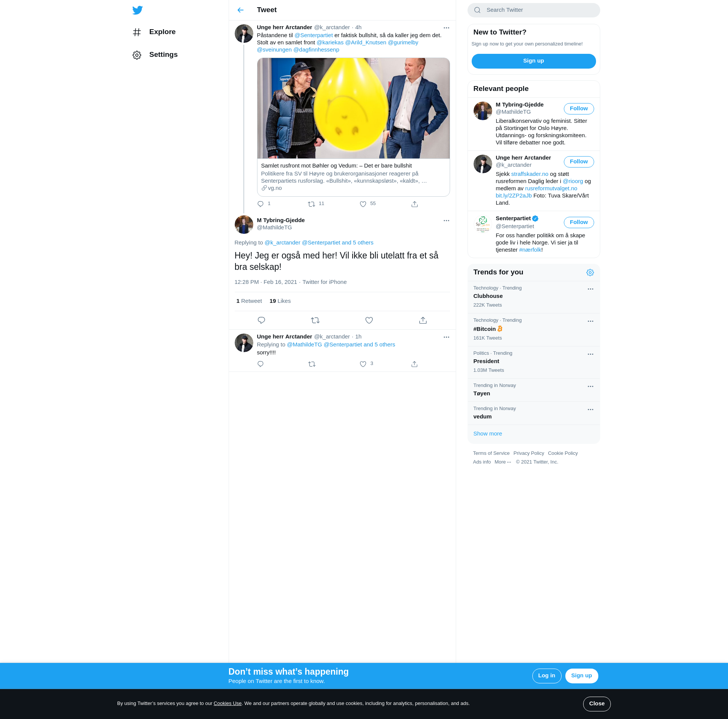
Task: Share the top tweet about Senterpartiet
Action: [414, 204]
